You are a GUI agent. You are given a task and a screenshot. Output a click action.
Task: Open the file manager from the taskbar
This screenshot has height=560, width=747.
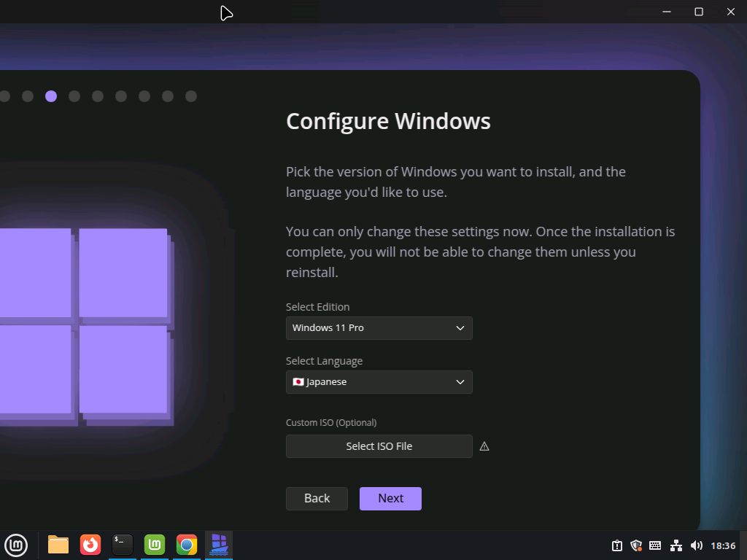[x=58, y=545]
